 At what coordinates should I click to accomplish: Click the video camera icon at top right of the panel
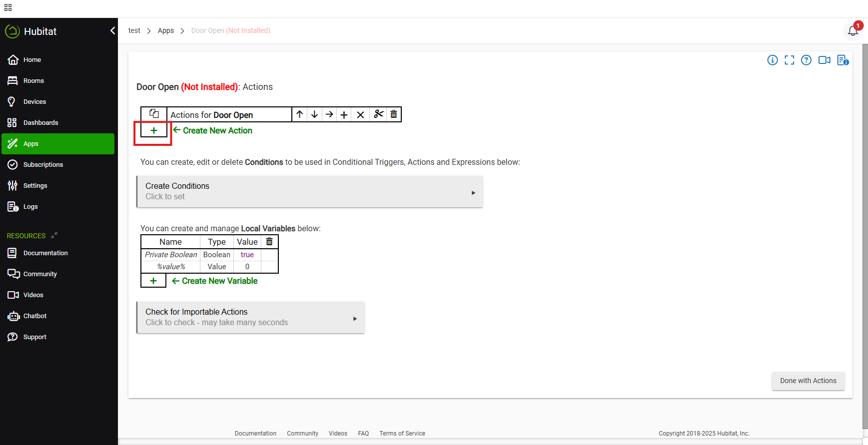click(825, 60)
